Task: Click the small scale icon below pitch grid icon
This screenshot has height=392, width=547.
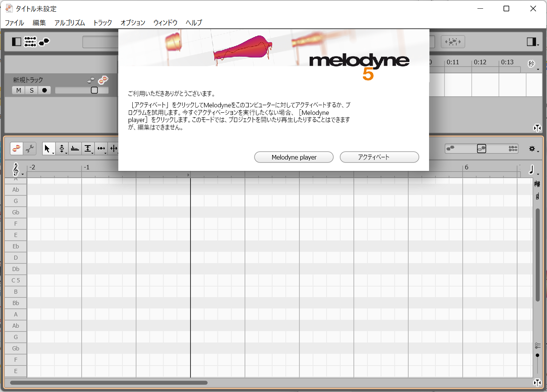Action: pos(537,196)
